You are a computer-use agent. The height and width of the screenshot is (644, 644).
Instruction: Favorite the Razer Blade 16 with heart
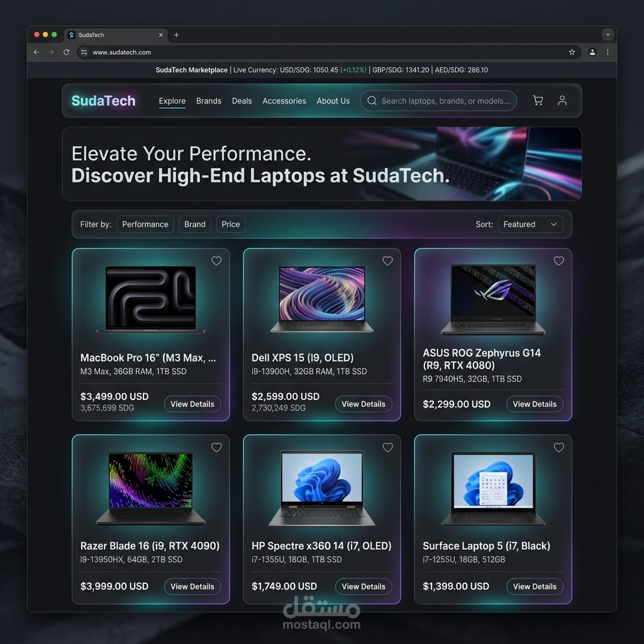(x=216, y=447)
